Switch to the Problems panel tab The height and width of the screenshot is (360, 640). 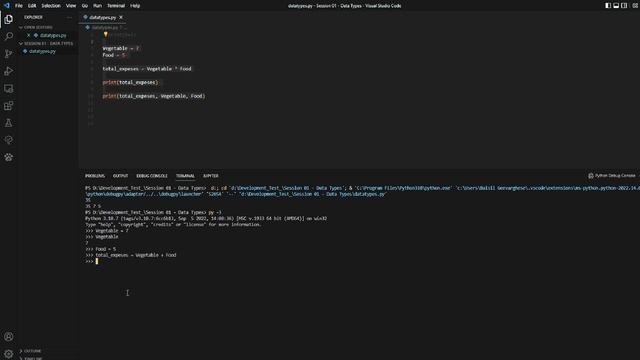(x=95, y=176)
